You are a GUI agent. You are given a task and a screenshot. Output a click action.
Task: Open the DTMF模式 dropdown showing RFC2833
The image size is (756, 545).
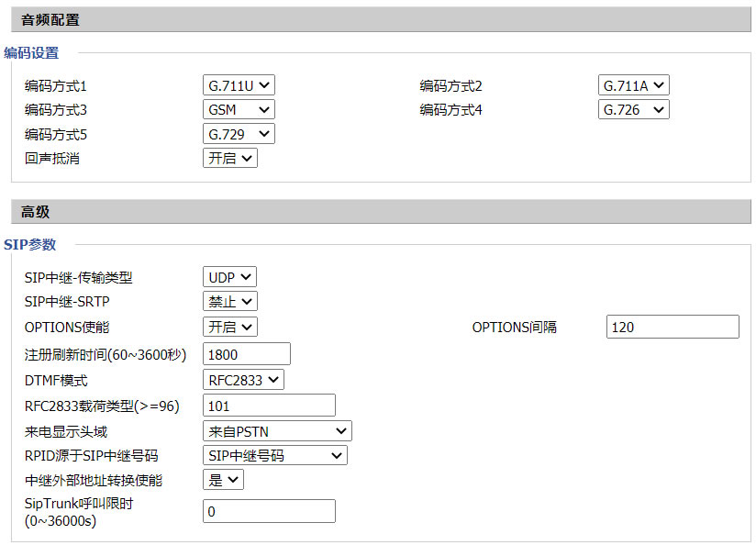click(x=243, y=380)
